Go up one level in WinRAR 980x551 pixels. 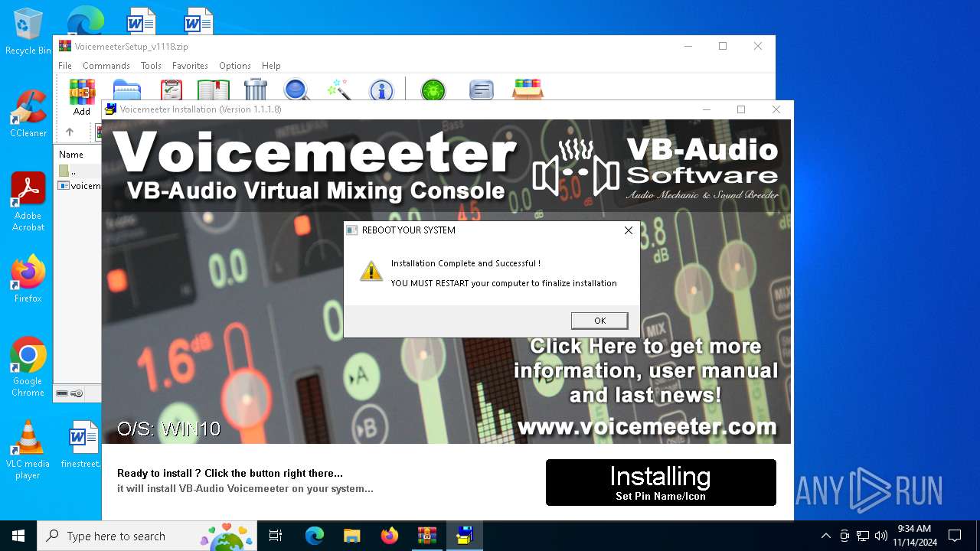pyautogui.click(x=70, y=132)
